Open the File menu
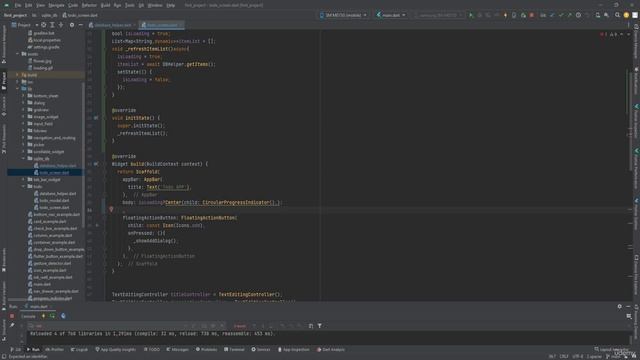The image size is (640, 360). pyautogui.click(x=18, y=5)
